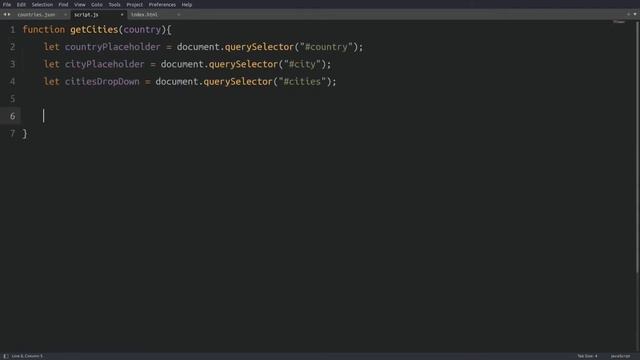Click the next tab arrow

point(9,14)
